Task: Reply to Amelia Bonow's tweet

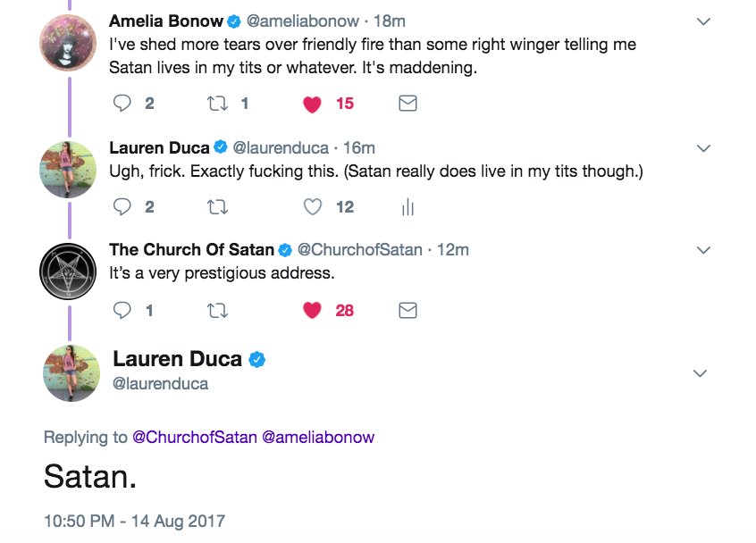Action: [x=123, y=104]
